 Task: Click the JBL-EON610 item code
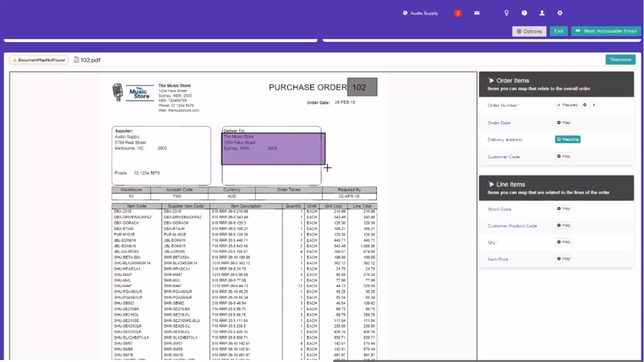tap(125, 240)
